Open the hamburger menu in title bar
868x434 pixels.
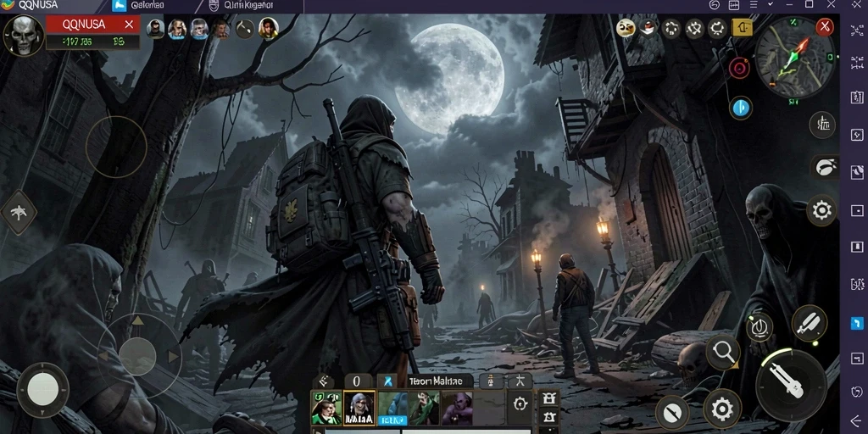[x=754, y=4]
